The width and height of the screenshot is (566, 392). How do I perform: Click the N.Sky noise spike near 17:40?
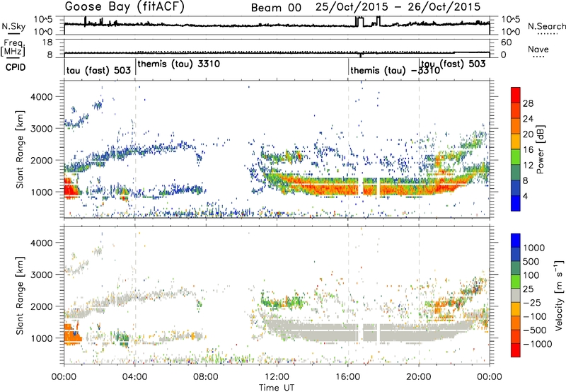[378, 21]
